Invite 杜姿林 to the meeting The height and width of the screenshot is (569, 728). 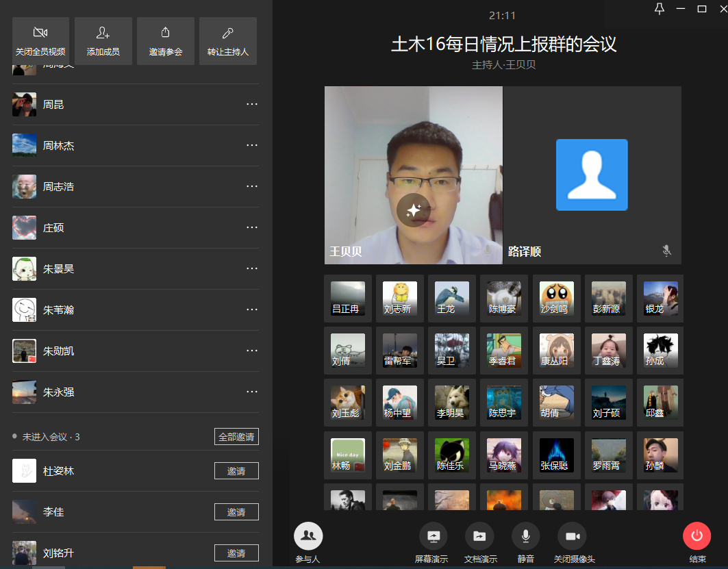236,471
